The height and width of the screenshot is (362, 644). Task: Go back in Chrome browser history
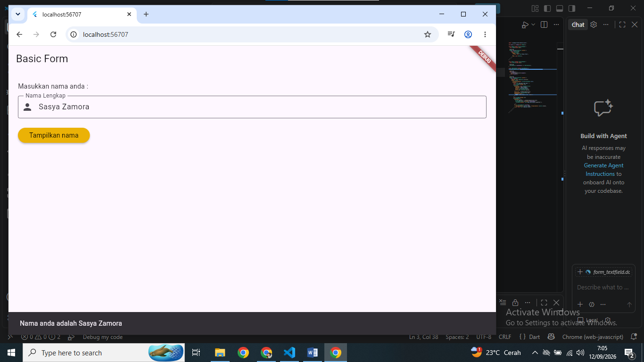tap(19, 34)
